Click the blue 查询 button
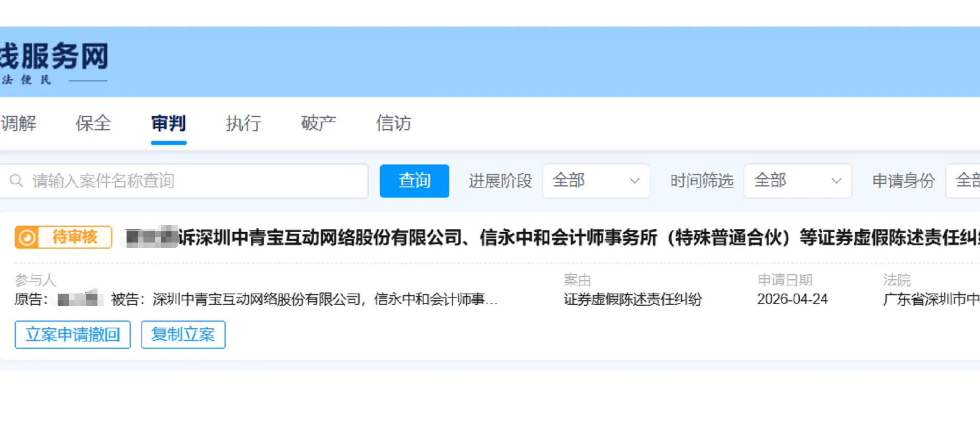 pos(414,181)
